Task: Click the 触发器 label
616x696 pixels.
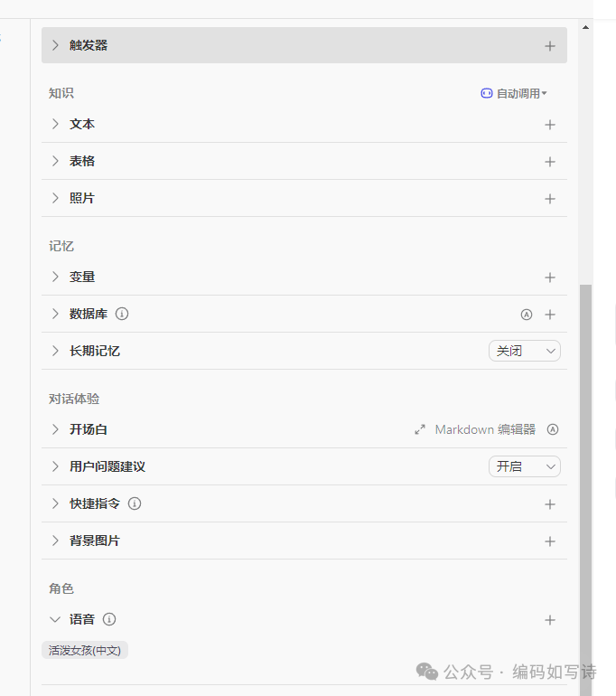Action: (89, 45)
